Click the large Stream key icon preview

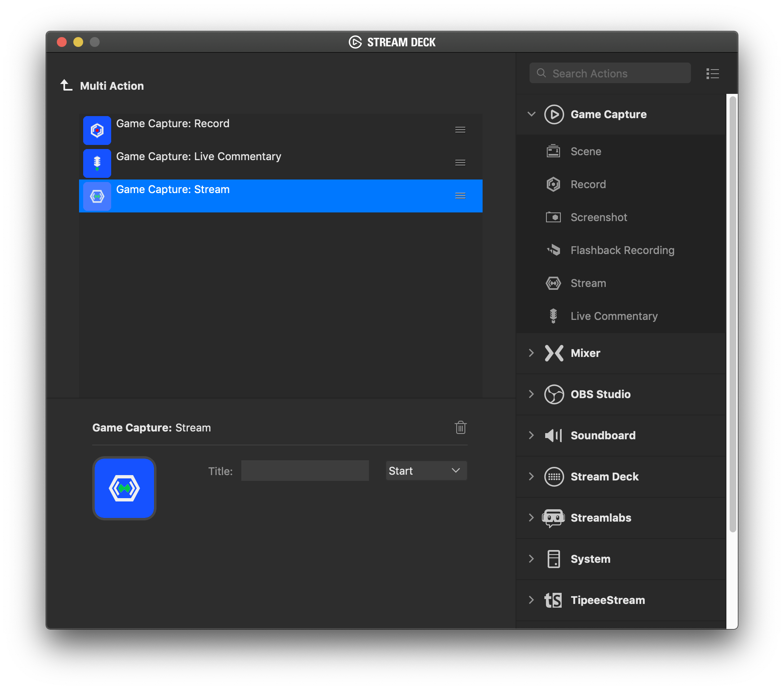point(124,488)
